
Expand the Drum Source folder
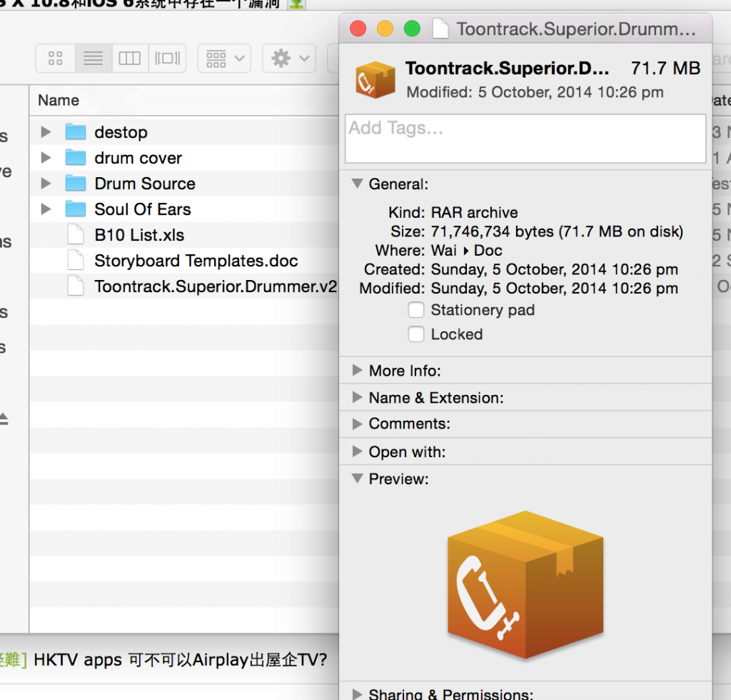pos(46,184)
